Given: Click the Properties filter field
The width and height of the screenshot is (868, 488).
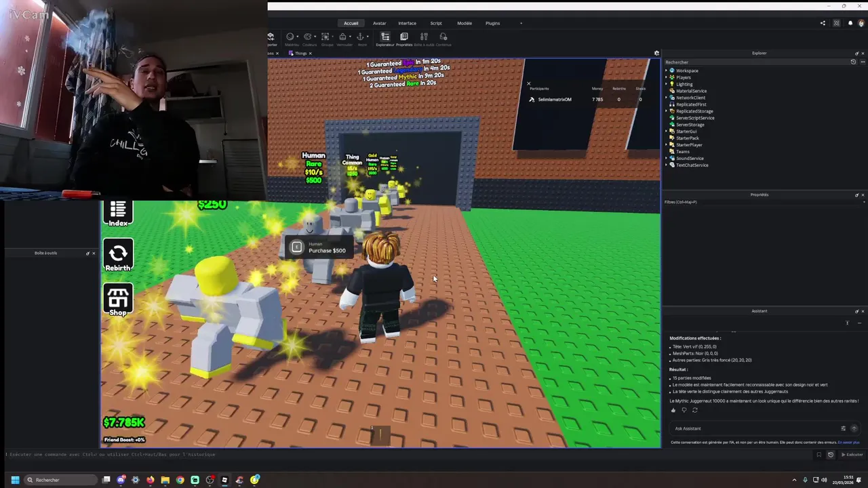Looking at the screenshot, I should pyautogui.click(x=764, y=202).
